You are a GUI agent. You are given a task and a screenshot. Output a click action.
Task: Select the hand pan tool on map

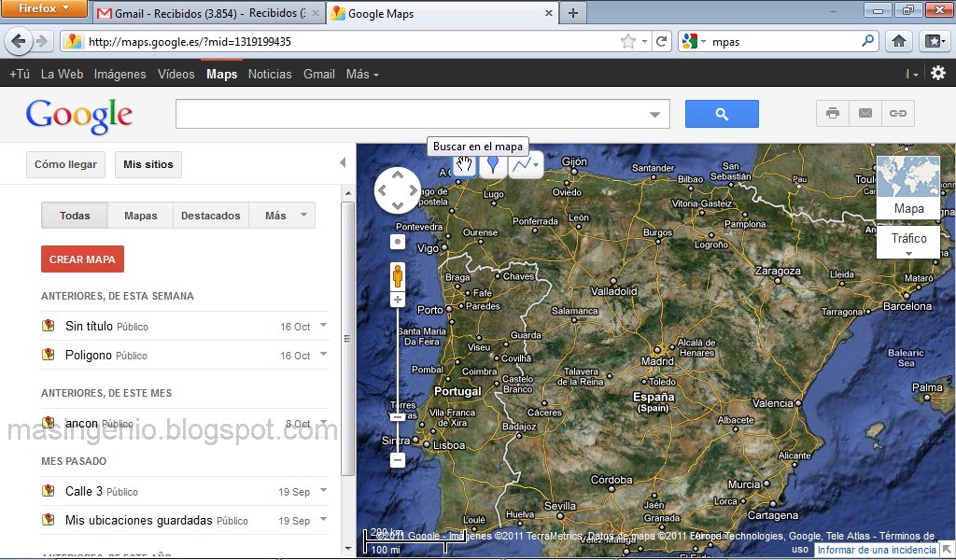(x=465, y=164)
